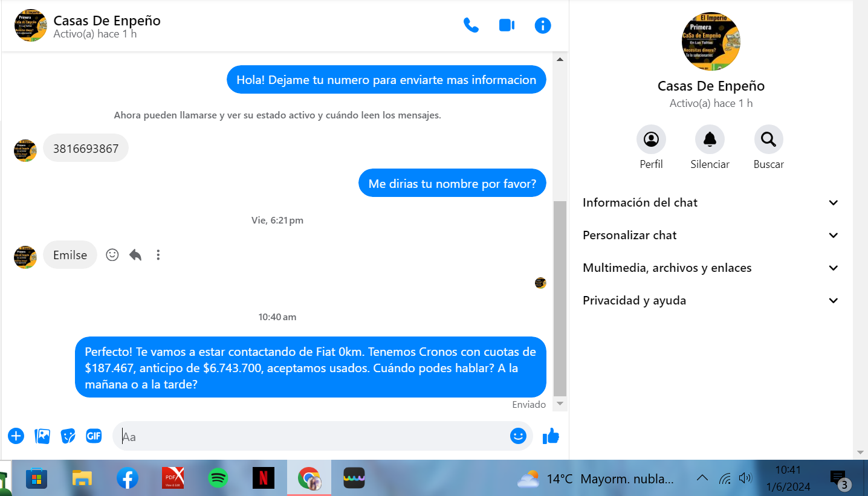React to the Emilse message with emoji
The width and height of the screenshot is (868, 496).
(x=112, y=255)
